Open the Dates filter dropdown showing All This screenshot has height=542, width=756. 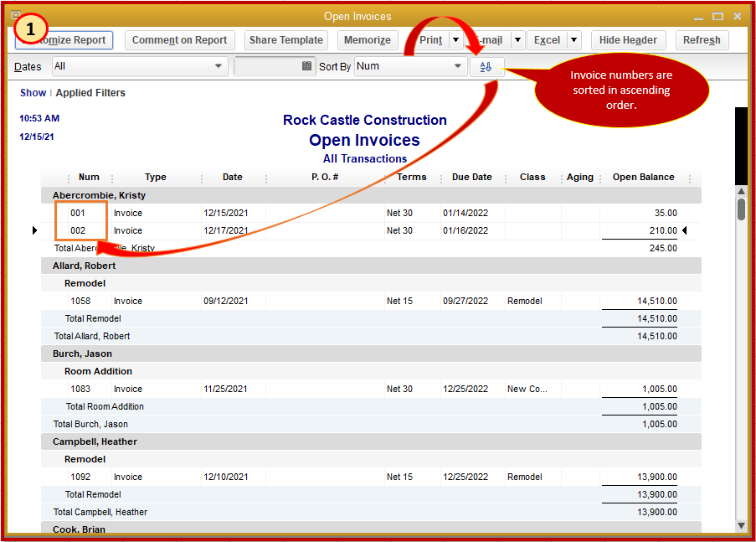(219, 66)
